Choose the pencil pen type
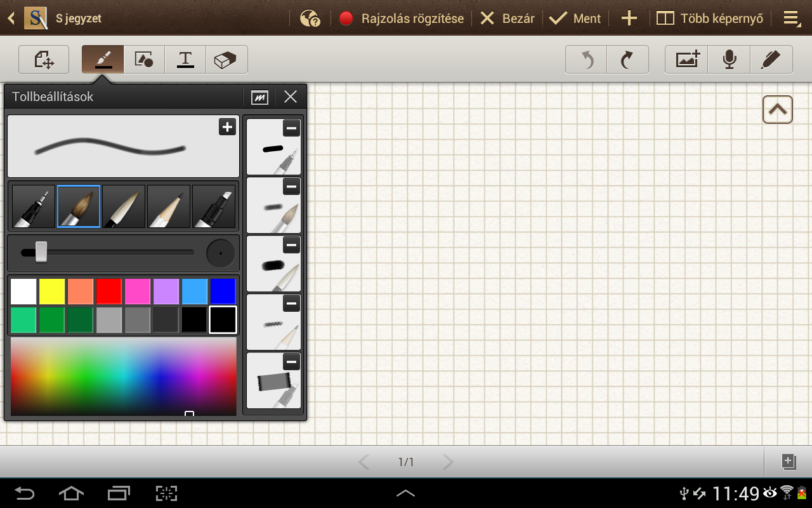This screenshot has height=508, width=812. (x=169, y=206)
